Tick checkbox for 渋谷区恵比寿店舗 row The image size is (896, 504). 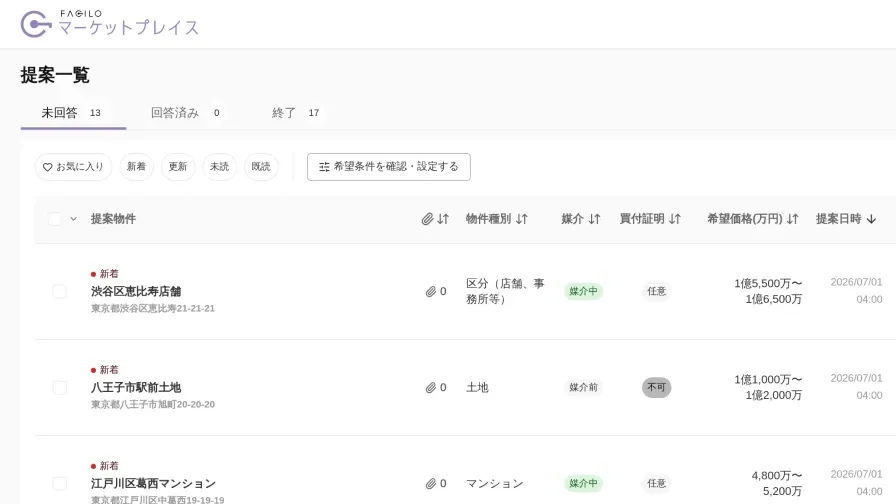click(x=59, y=291)
